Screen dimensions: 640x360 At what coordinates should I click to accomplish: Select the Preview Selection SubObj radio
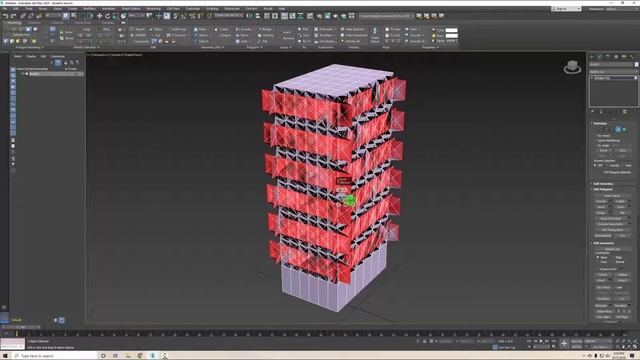[608, 165]
